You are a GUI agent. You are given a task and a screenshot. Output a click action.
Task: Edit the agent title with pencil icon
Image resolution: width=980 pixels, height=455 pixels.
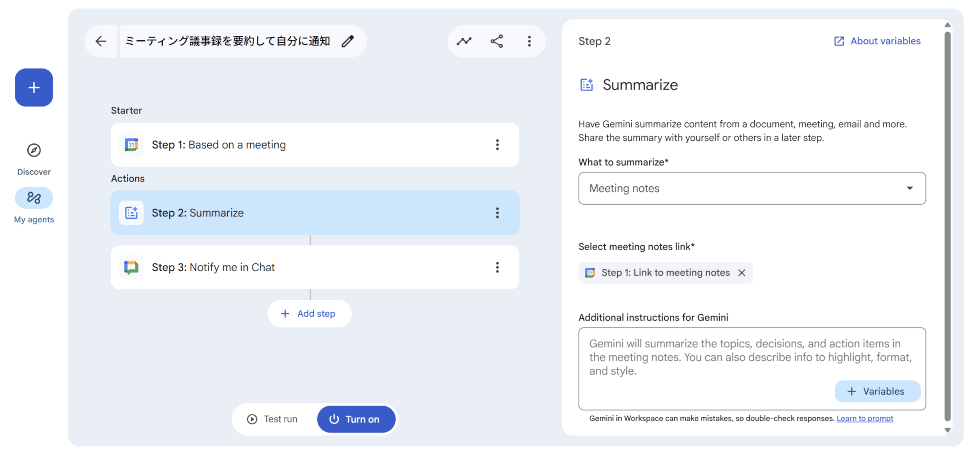(x=348, y=41)
